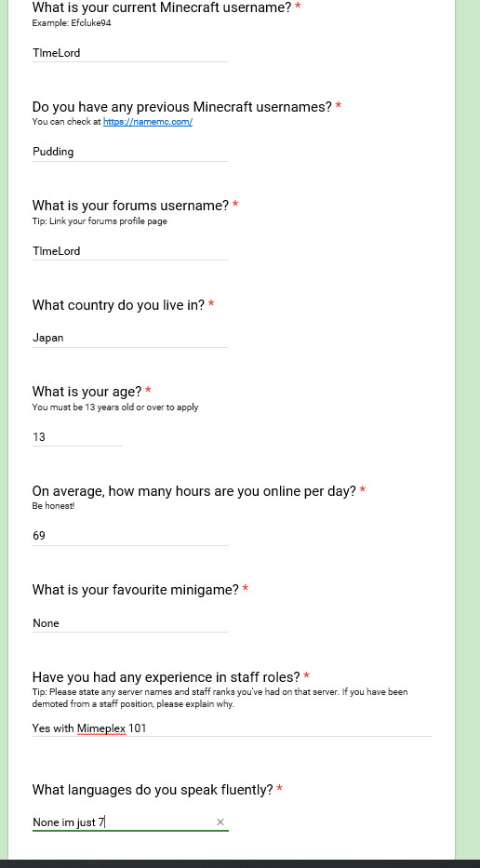
Task: Click the 'You must be 13 years old' note
Action: pos(115,407)
